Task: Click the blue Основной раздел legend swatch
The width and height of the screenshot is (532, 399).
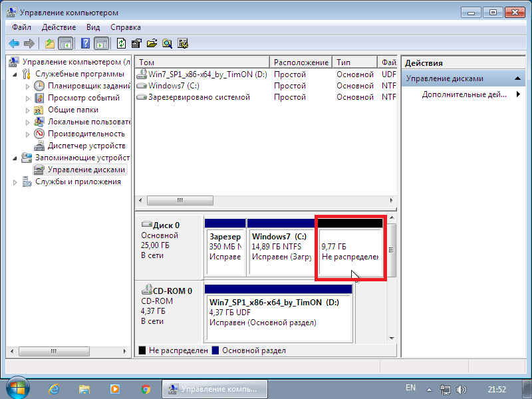Action: click(x=215, y=350)
